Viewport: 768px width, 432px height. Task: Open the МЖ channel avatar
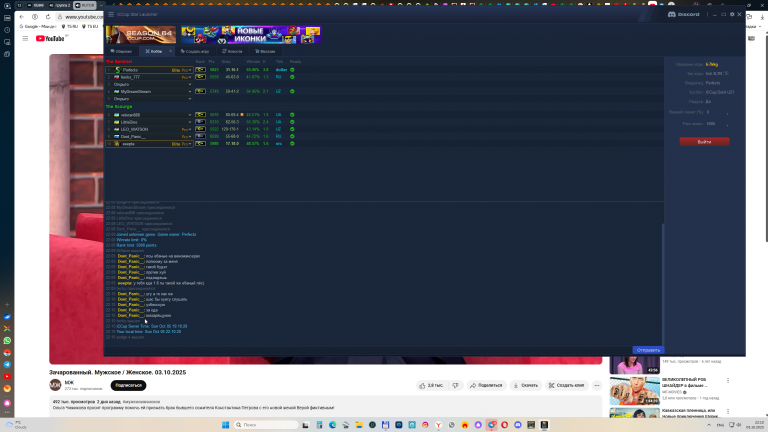coord(55,385)
